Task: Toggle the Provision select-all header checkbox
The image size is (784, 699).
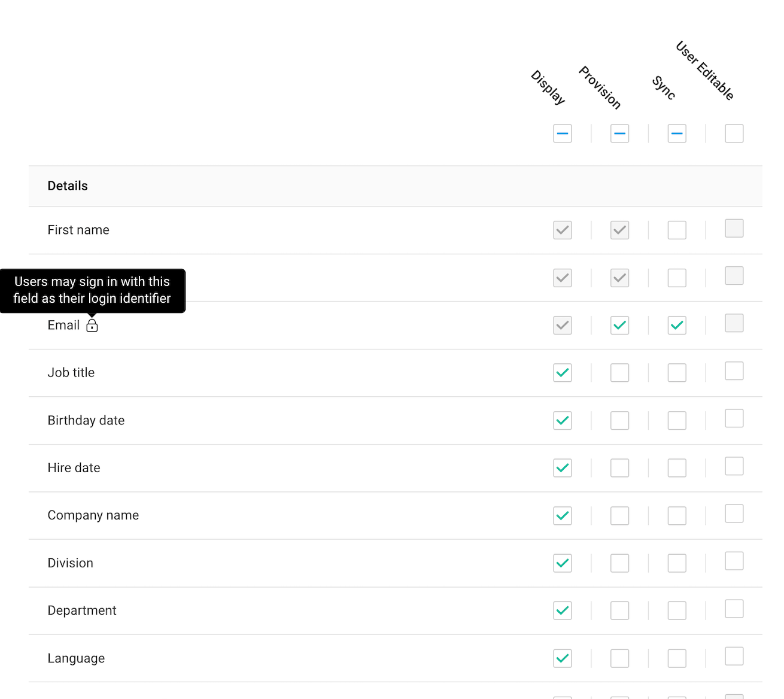Action: point(619,133)
